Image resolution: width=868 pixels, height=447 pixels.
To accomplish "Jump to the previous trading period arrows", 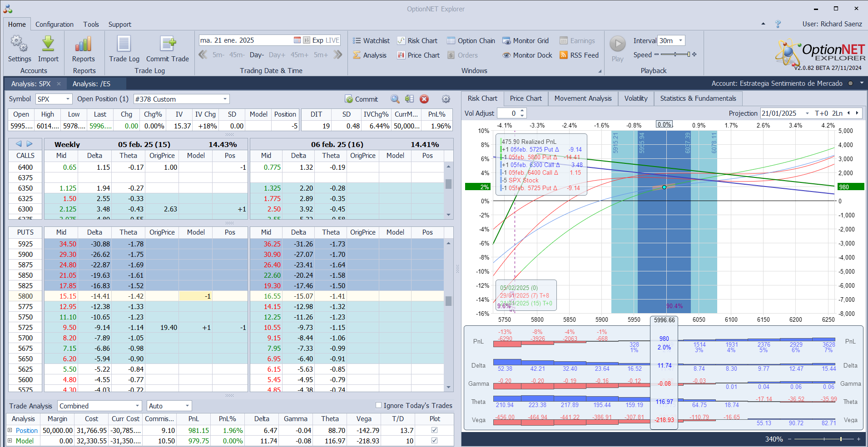I will point(203,55).
